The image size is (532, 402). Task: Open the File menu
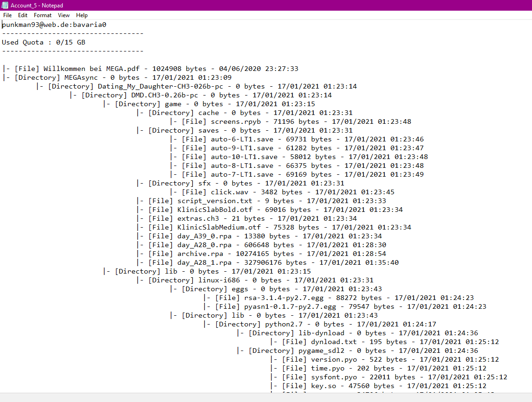click(7, 15)
